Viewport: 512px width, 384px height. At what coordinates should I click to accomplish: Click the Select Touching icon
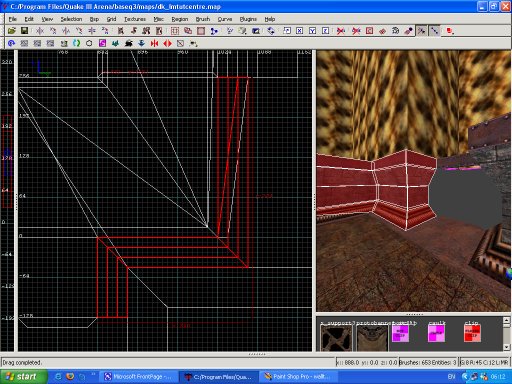[x=133, y=31]
